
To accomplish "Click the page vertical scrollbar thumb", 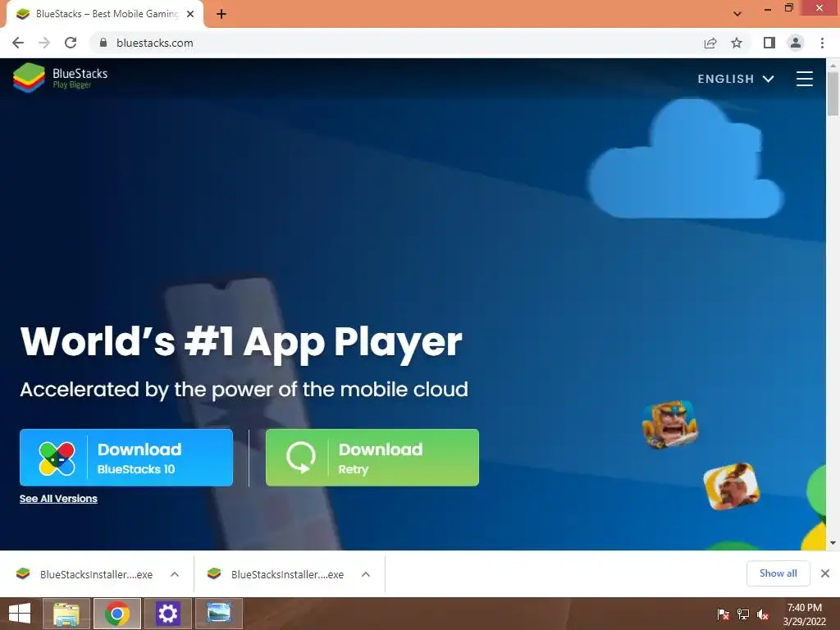I will pyautogui.click(x=833, y=94).
